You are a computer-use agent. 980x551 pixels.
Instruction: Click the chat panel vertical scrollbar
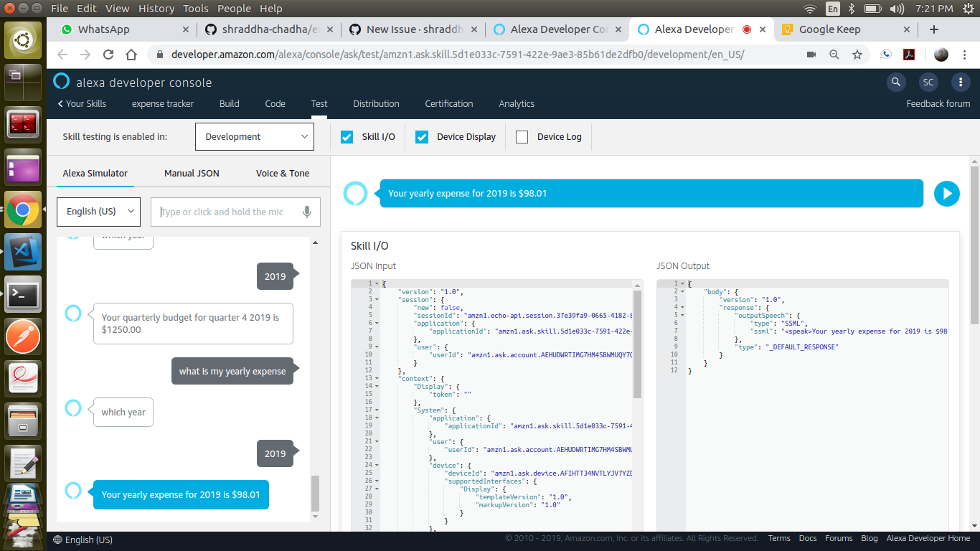tap(315, 494)
